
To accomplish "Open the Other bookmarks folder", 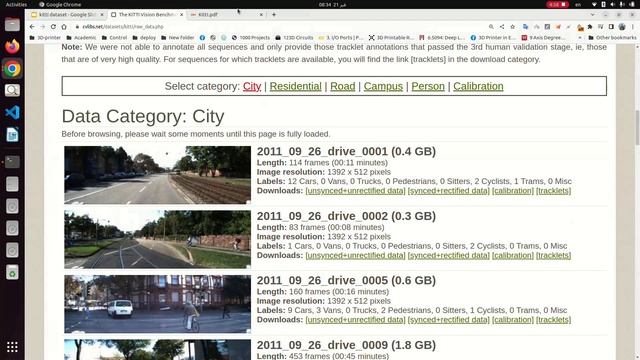I will (612, 38).
